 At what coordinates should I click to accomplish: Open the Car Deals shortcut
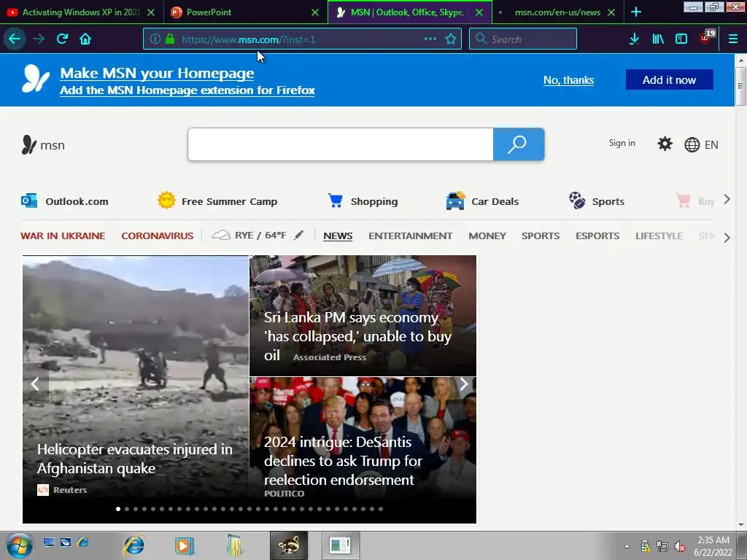tap(482, 201)
